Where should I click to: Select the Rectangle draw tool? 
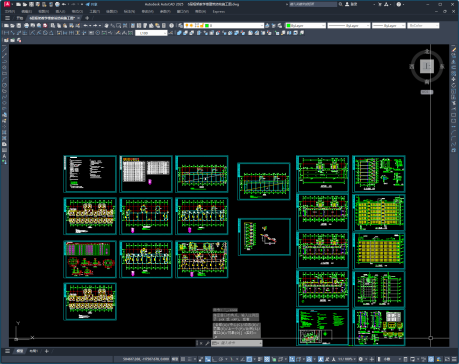[4, 73]
